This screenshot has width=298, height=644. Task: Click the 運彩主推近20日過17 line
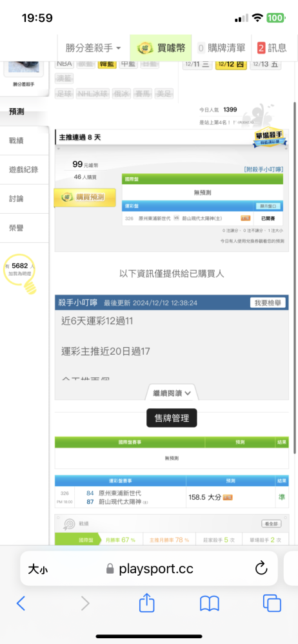pos(106,351)
